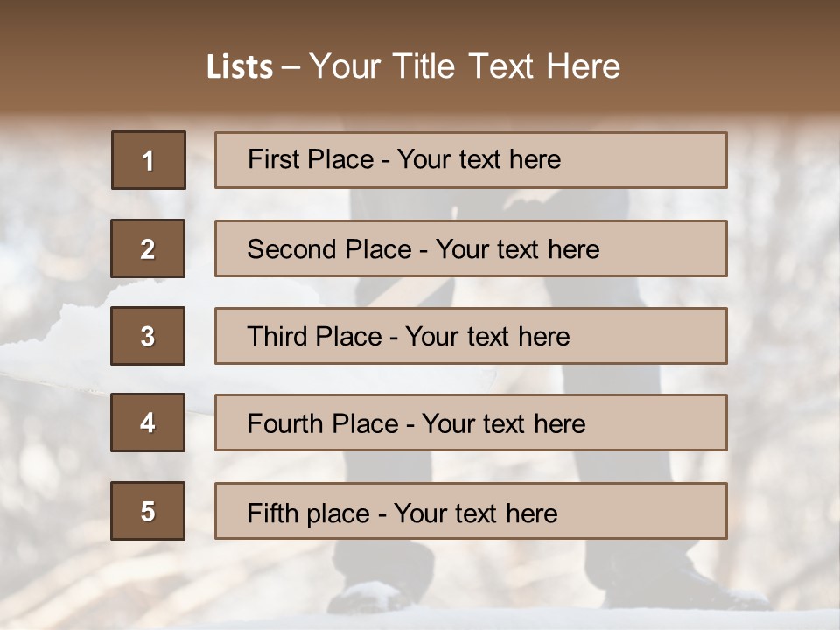Select the Second Place text box

pyautogui.click(x=471, y=248)
